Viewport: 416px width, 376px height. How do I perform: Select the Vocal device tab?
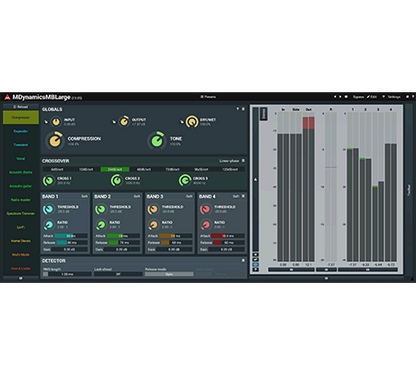(x=21, y=159)
